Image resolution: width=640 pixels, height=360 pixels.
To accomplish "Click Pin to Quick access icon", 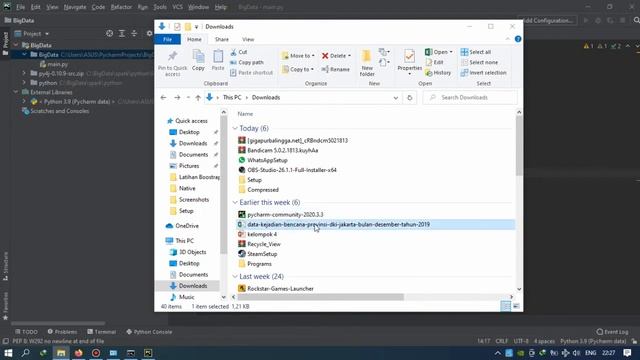I will click(172, 56).
